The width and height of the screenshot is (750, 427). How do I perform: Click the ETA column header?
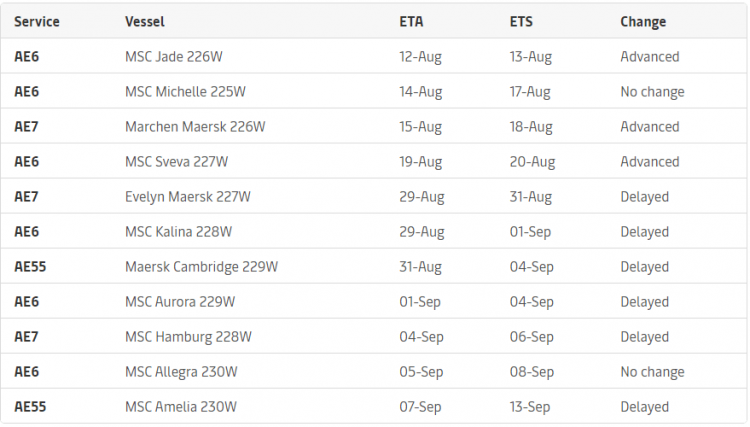(411, 22)
